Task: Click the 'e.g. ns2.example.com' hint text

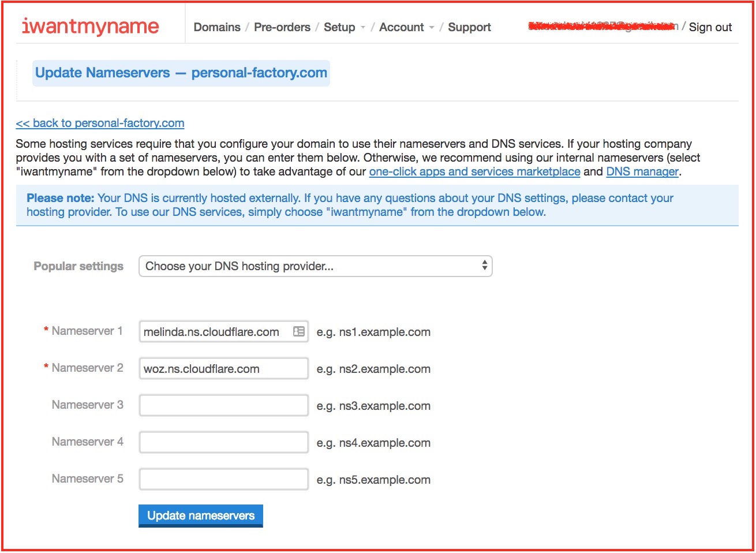Action: click(x=373, y=369)
